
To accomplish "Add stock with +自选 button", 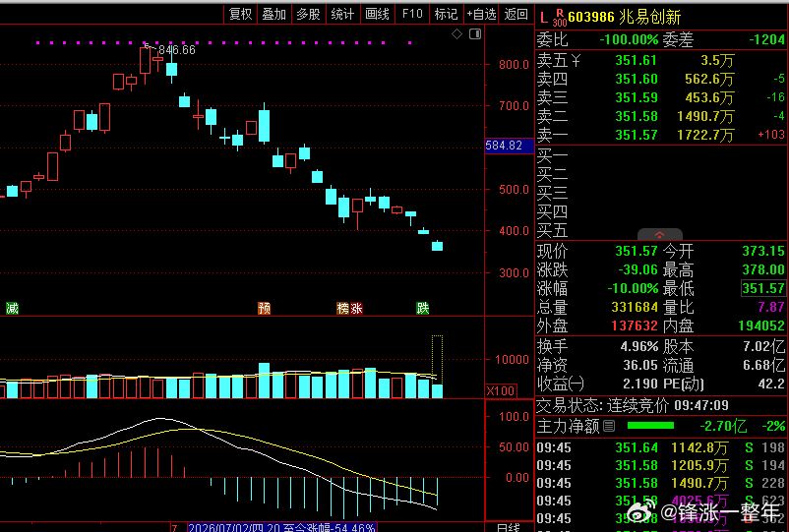I will pos(481,14).
